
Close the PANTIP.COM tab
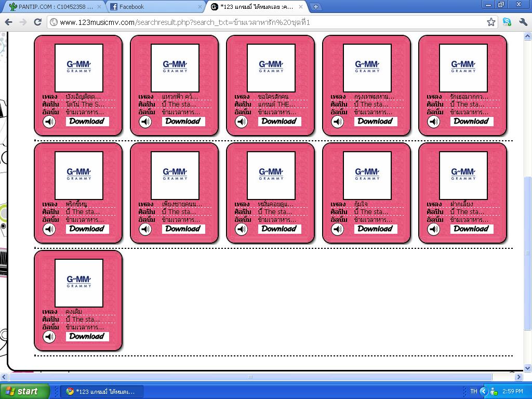[99, 7]
